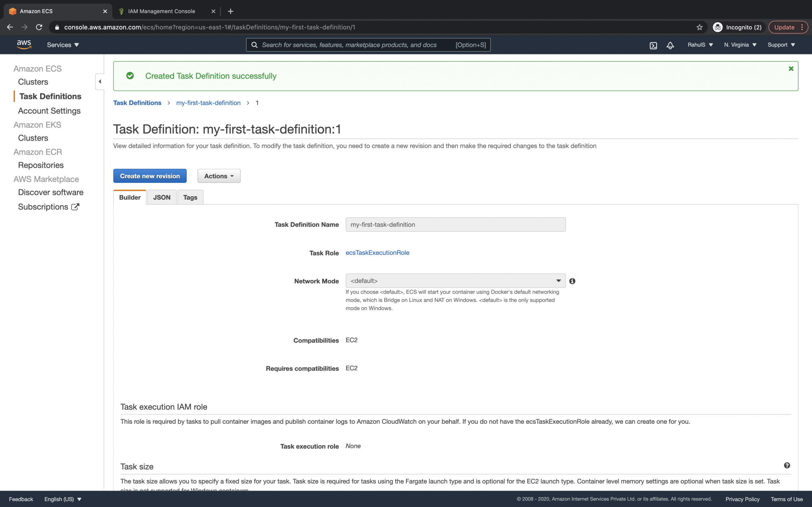This screenshot has width=812, height=507.
Task: Open the Services menu
Action: 62,45
